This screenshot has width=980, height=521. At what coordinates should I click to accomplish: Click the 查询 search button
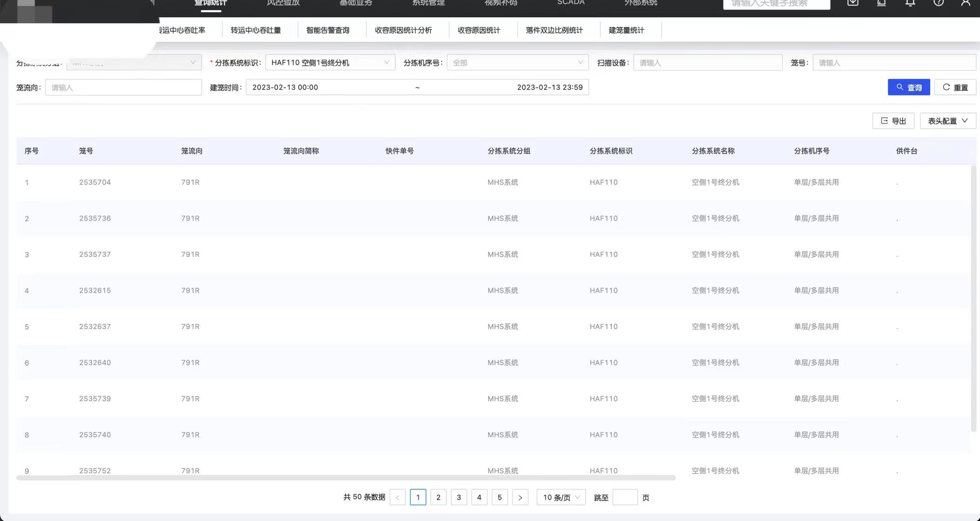[x=909, y=87]
